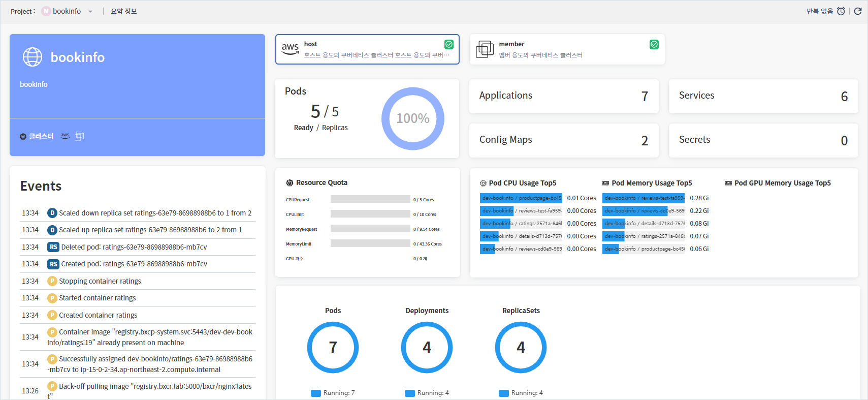Switch to the 요약 정보 tab
This screenshot has width=868, height=400.
pos(124,11)
